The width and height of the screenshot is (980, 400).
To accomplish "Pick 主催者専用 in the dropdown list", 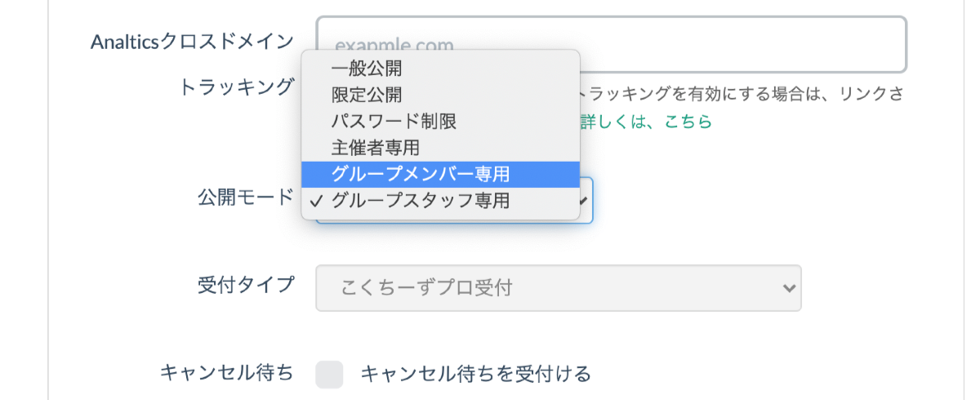I will [x=376, y=148].
